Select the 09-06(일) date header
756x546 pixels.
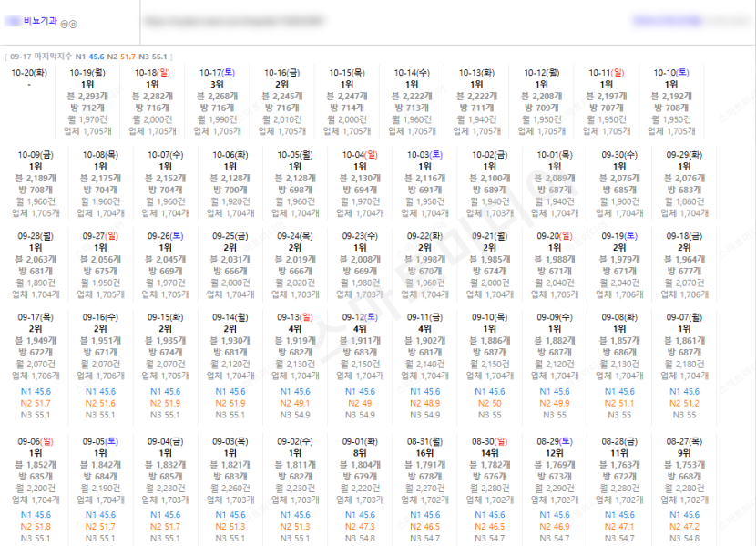pyautogui.click(x=36, y=441)
